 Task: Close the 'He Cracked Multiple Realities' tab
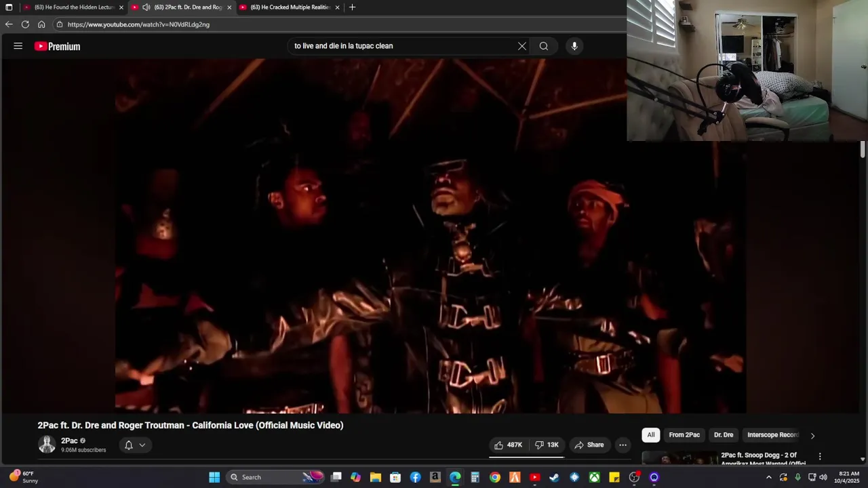coord(337,7)
